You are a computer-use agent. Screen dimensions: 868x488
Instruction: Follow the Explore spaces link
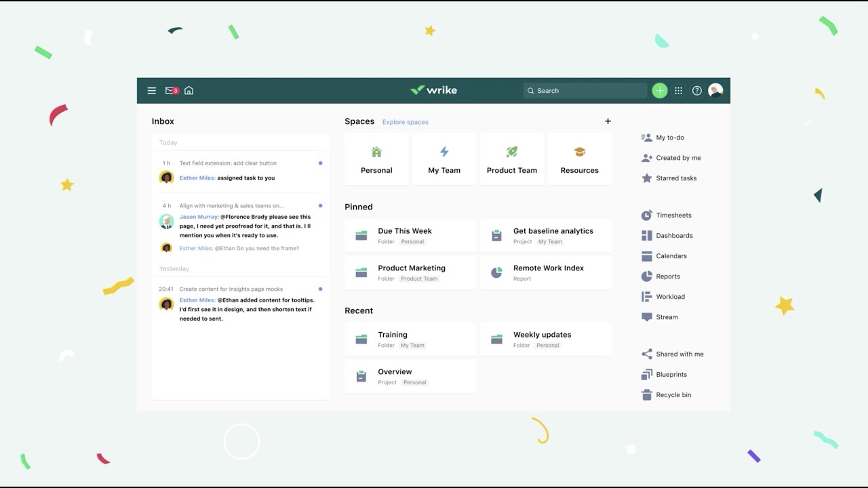(406, 122)
